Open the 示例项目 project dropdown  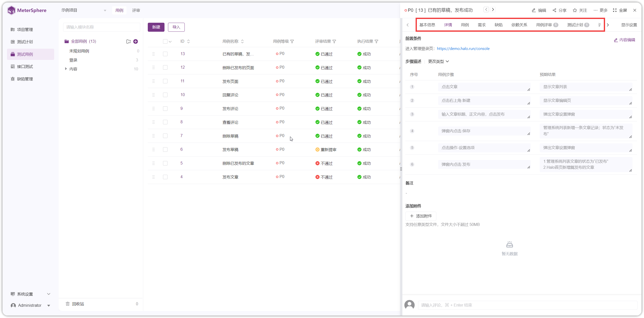click(x=84, y=10)
